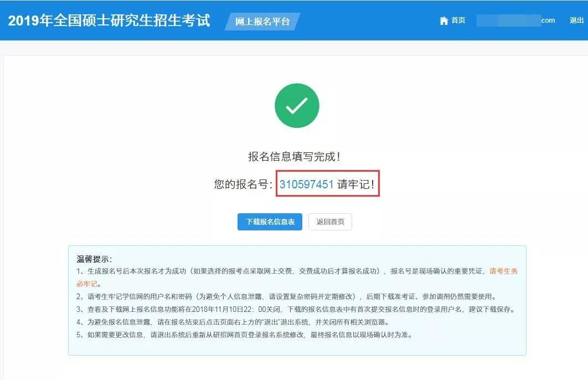Click the 您的报名号 label
Screen dimensions: 588x380
pos(243,184)
